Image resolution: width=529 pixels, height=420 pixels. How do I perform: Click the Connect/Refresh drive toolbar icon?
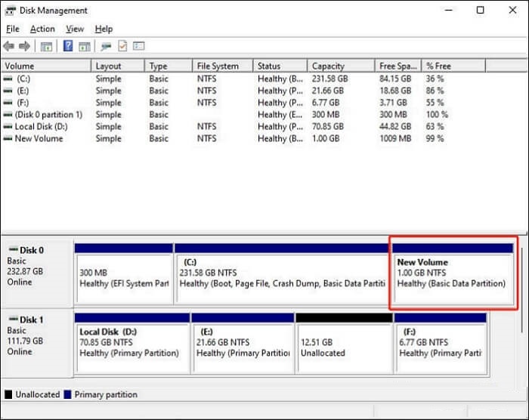[106, 46]
